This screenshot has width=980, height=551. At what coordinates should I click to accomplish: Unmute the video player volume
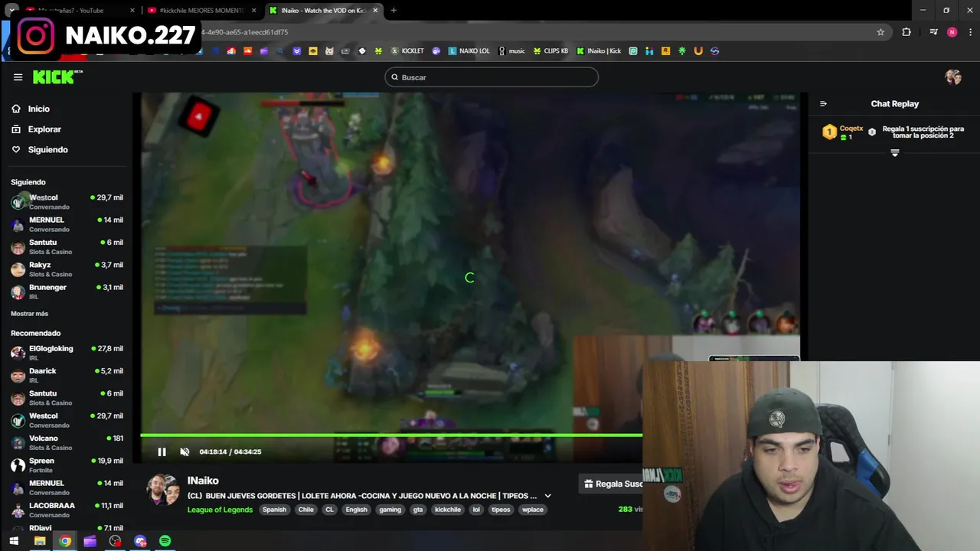click(x=185, y=452)
